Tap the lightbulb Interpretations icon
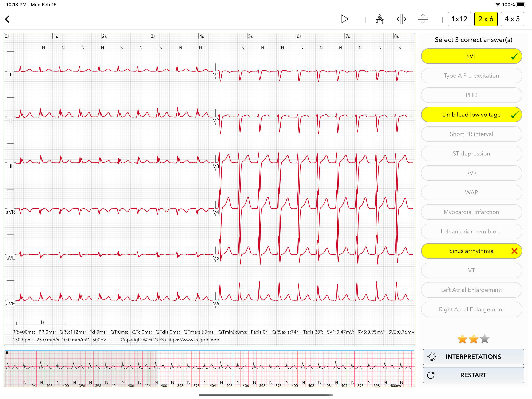Screen dimensions: 532x399 (432, 357)
